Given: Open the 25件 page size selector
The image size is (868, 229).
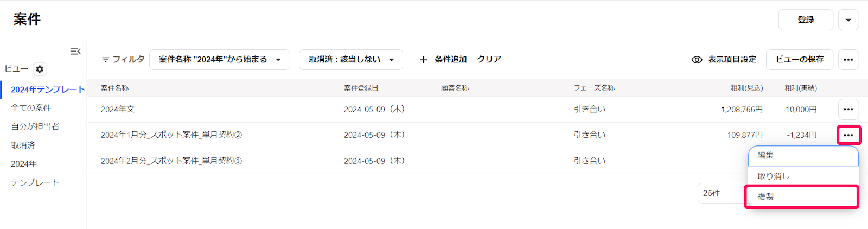Looking at the screenshot, I should point(723,194).
